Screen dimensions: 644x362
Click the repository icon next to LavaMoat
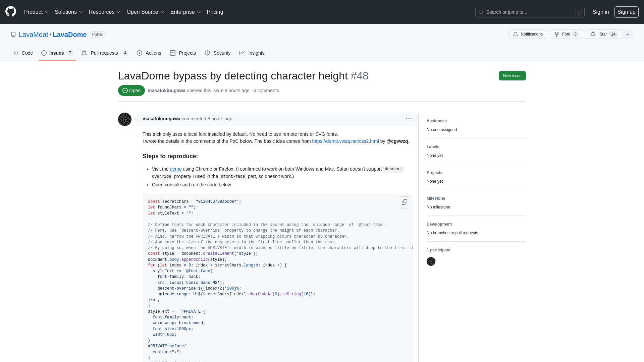[x=13, y=35]
